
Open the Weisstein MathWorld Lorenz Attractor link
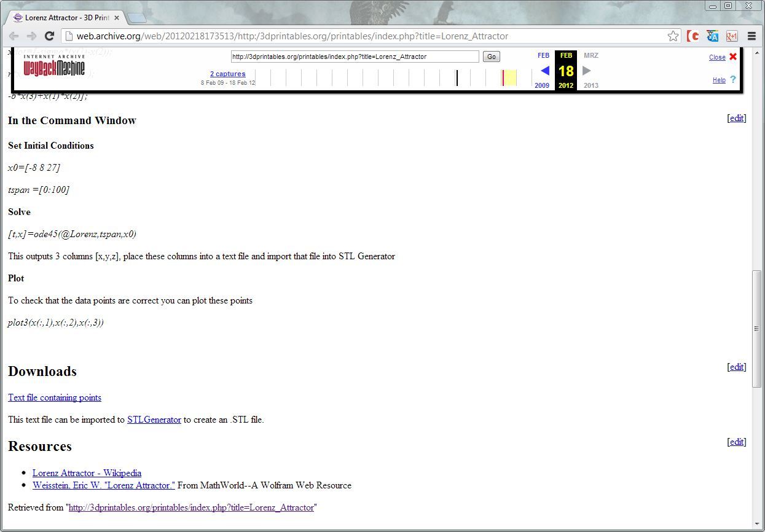(104, 485)
